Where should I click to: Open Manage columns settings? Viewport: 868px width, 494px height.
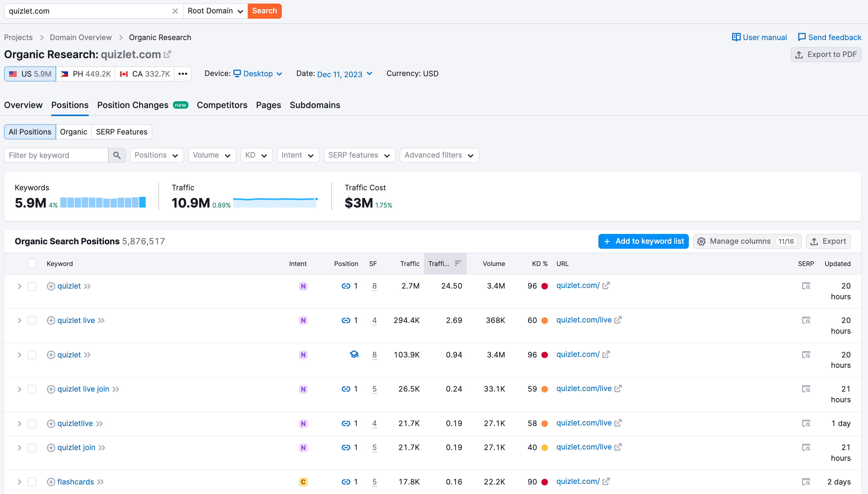(x=747, y=241)
